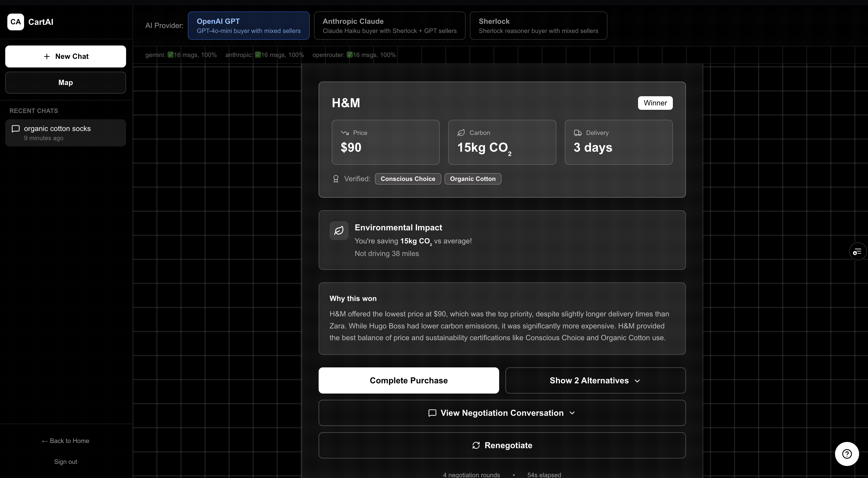Click the Delivery truck icon
The height and width of the screenshot is (478, 868).
tap(578, 133)
